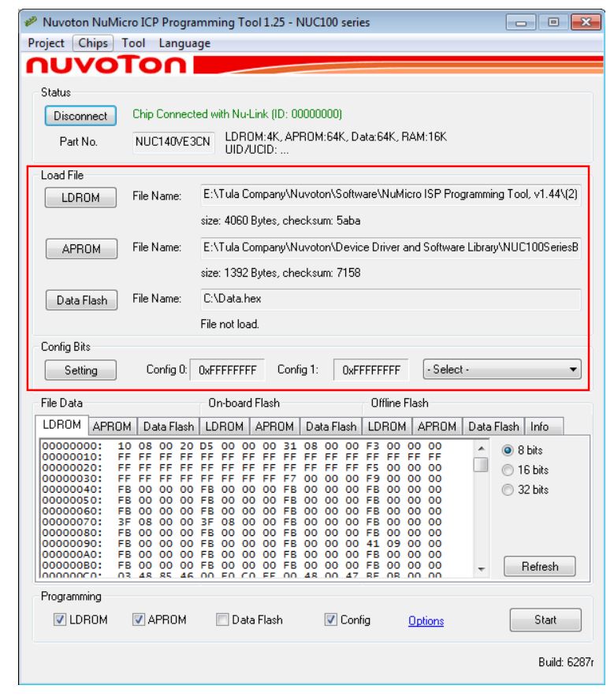This screenshot has width=614, height=700.
Task: Open the Language menu
Action: pyautogui.click(x=184, y=43)
